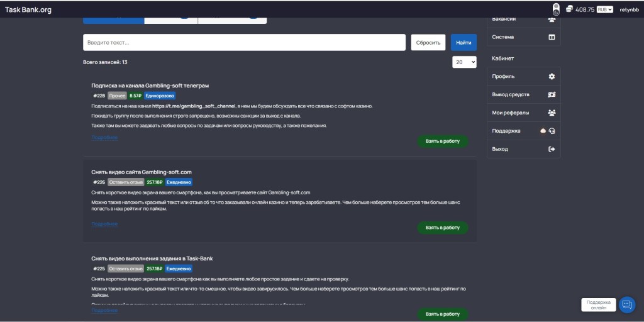Viewport: 644px width, 322px height.
Task: Click Ежедневно badge on task #225
Action: click(179, 269)
